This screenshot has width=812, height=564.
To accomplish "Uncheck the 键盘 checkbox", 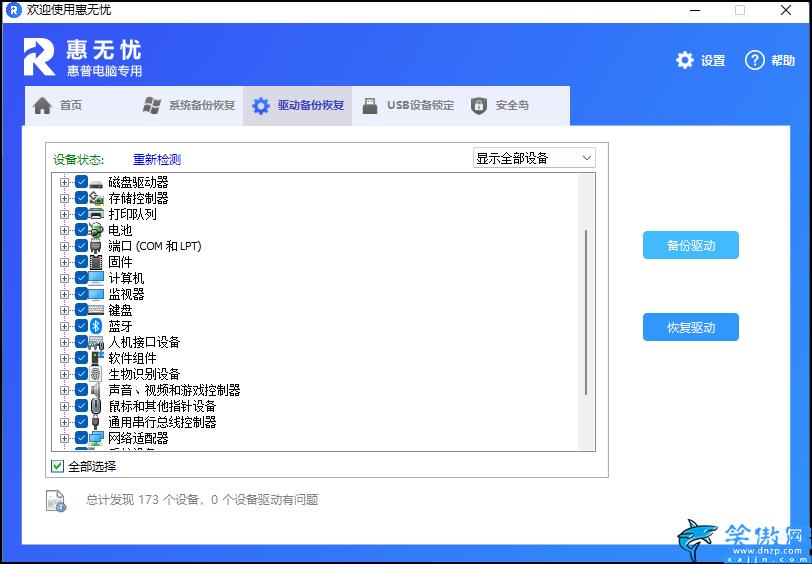I will point(81,310).
